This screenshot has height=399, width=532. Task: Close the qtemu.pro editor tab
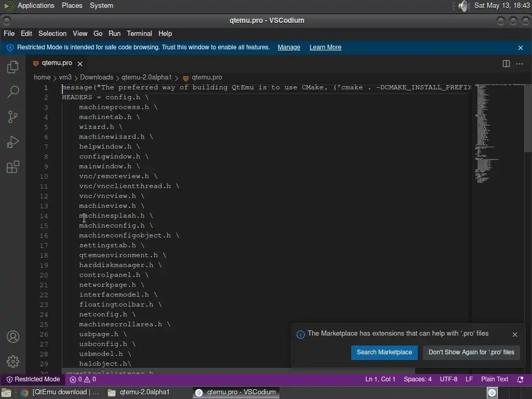80,64
